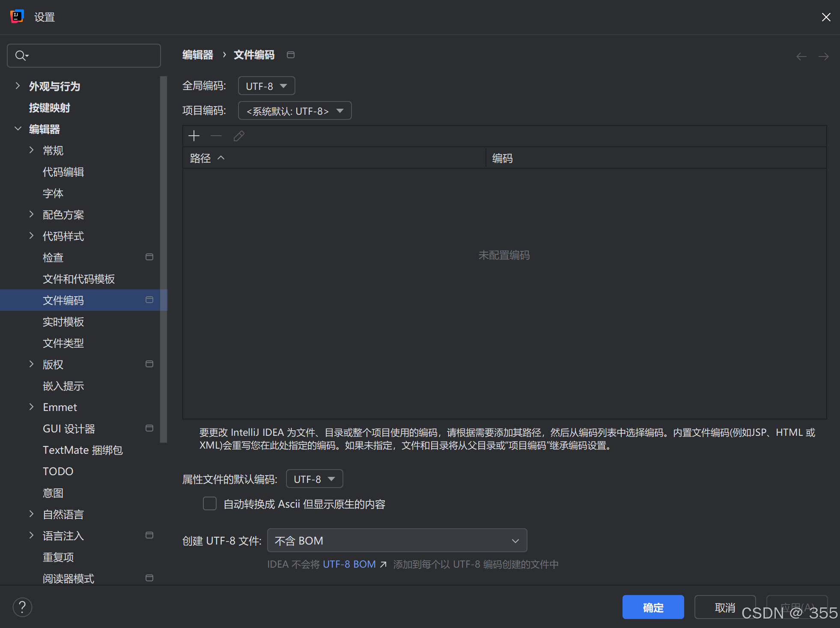Open the help (?) icon at bottom left
The image size is (840, 628).
pos(22,607)
